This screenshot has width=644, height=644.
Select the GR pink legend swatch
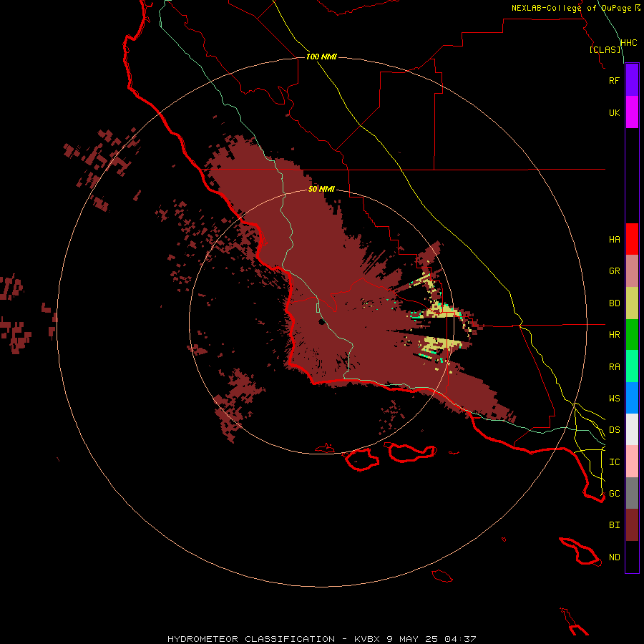coord(632,271)
